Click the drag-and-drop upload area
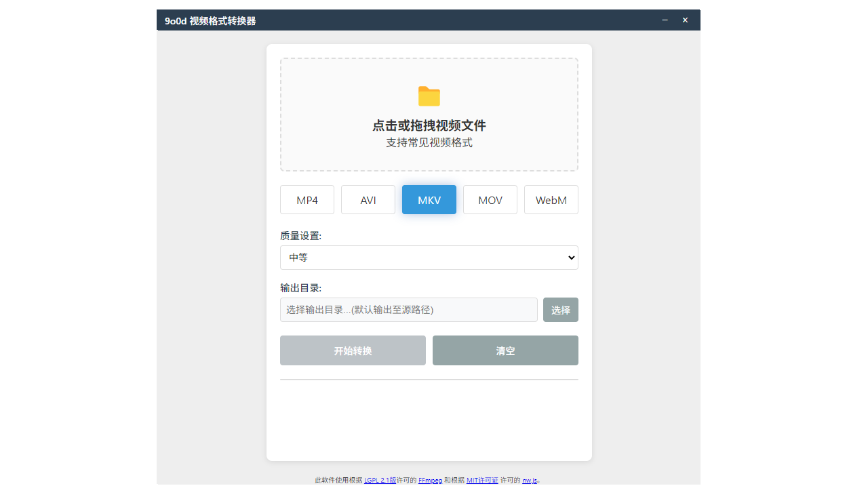Viewport: 868px width, 488px height. [429, 115]
